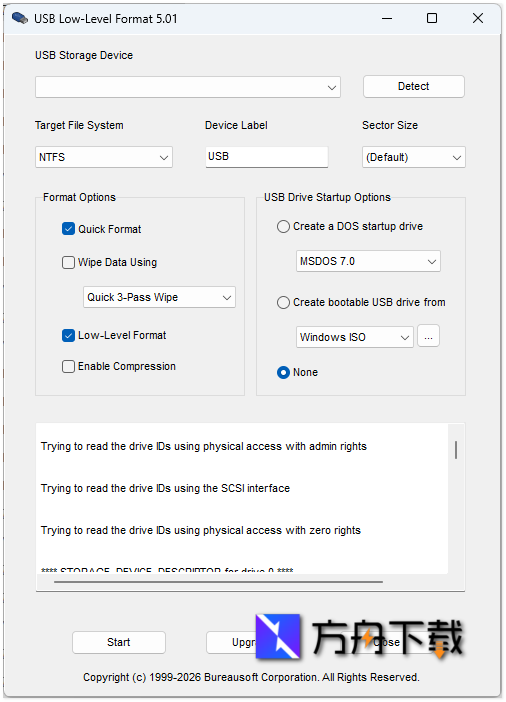The image size is (506, 702).
Task: Click the log area horizontal scrollbar
Action: pyautogui.click(x=219, y=582)
